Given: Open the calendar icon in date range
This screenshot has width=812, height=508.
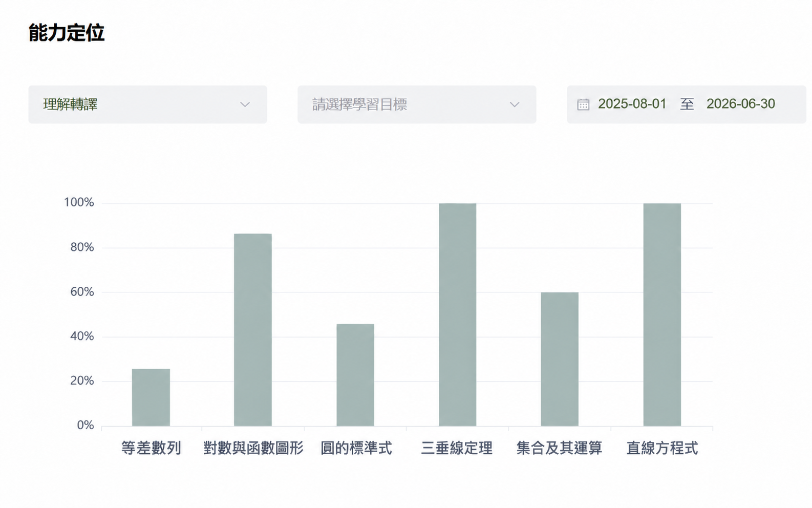Looking at the screenshot, I should 583,104.
